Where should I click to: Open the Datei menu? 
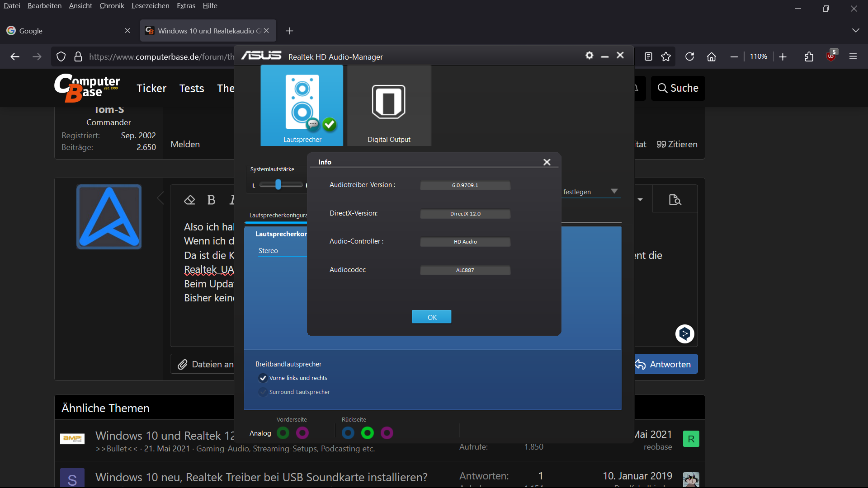(12, 6)
